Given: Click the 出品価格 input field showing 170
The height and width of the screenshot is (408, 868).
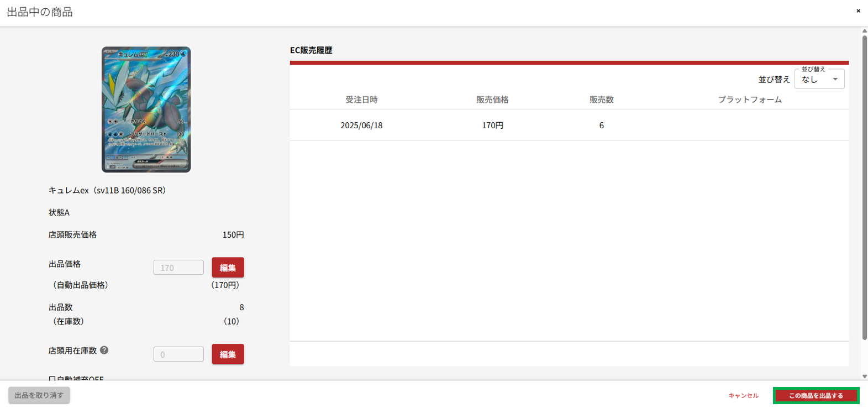Looking at the screenshot, I should [x=178, y=268].
